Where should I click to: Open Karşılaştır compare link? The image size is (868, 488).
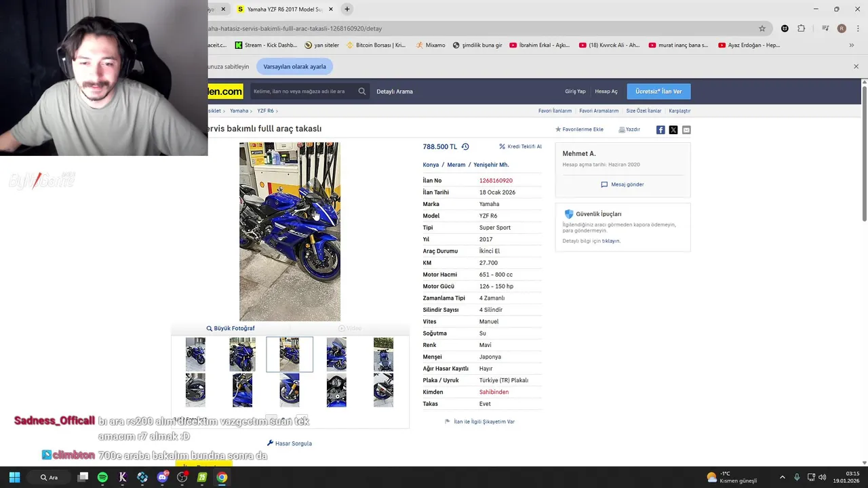click(679, 110)
